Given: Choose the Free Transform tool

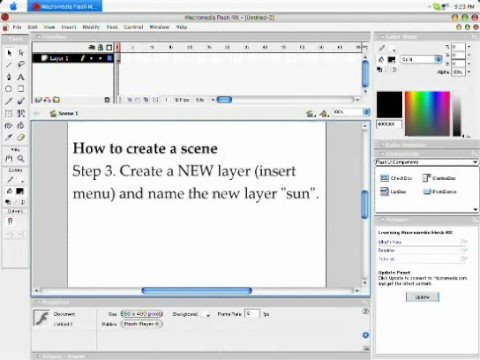Looking at the screenshot, I should [x=9, y=113].
